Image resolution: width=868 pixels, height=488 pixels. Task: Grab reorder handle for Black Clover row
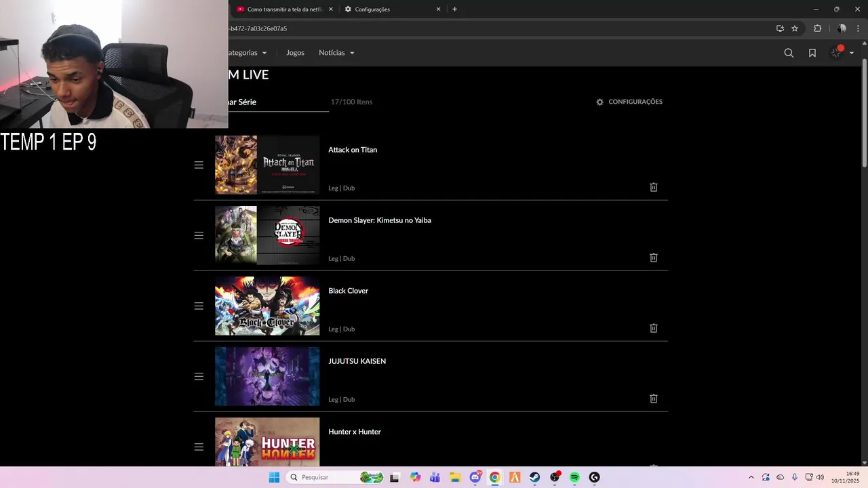tap(199, 306)
